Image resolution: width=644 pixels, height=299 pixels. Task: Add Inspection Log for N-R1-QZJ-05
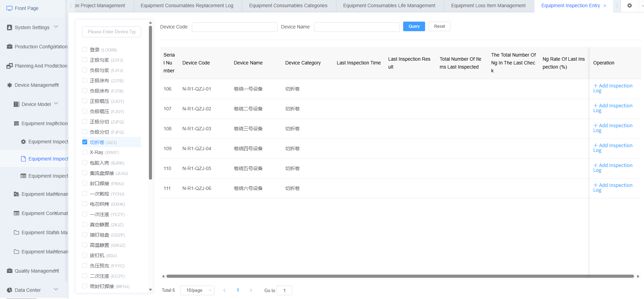click(x=613, y=168)
